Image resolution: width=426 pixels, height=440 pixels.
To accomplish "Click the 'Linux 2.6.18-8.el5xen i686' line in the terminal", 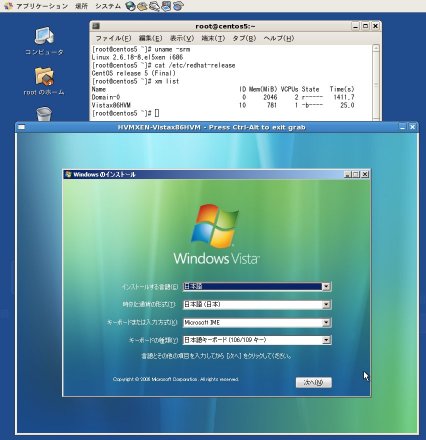I will [x=137, y=57].
